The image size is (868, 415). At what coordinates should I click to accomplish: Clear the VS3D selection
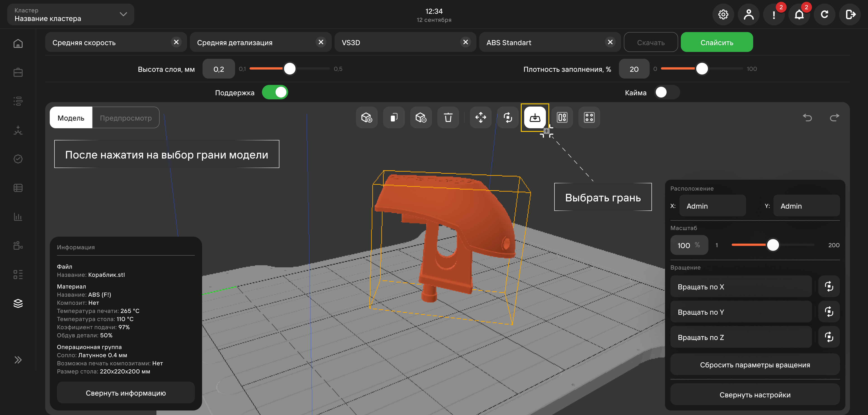[466, 42]
